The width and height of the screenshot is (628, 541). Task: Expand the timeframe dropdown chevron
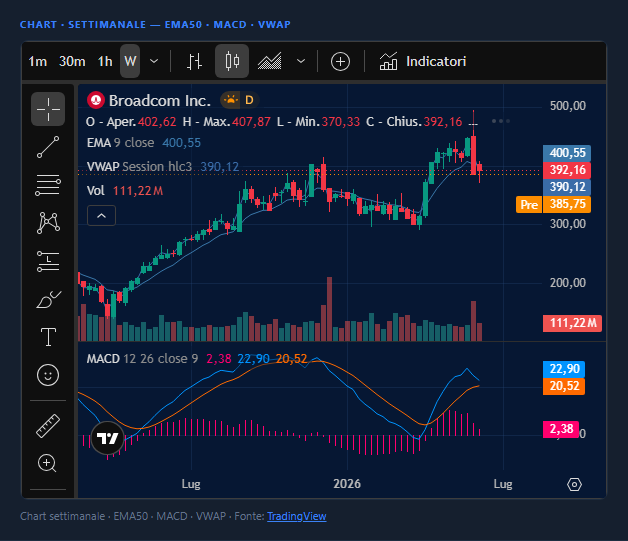click(x=154, y=61)
